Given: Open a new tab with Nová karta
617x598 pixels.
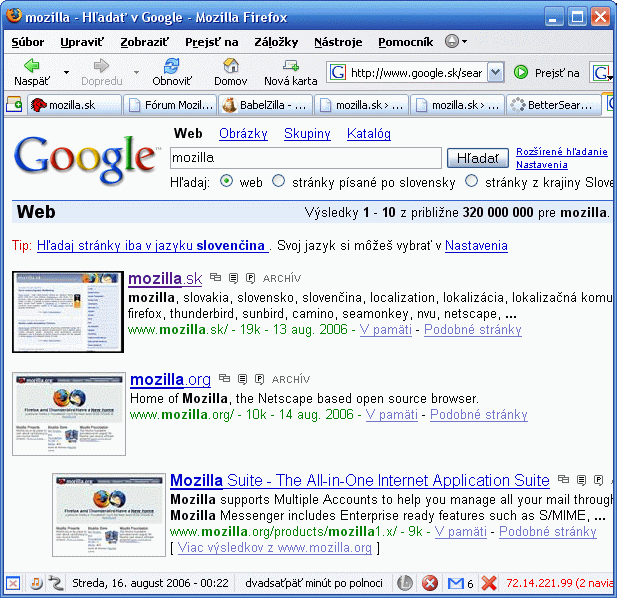Looking at the screenshot, I should pyautogui.click(x=291, y=72).
